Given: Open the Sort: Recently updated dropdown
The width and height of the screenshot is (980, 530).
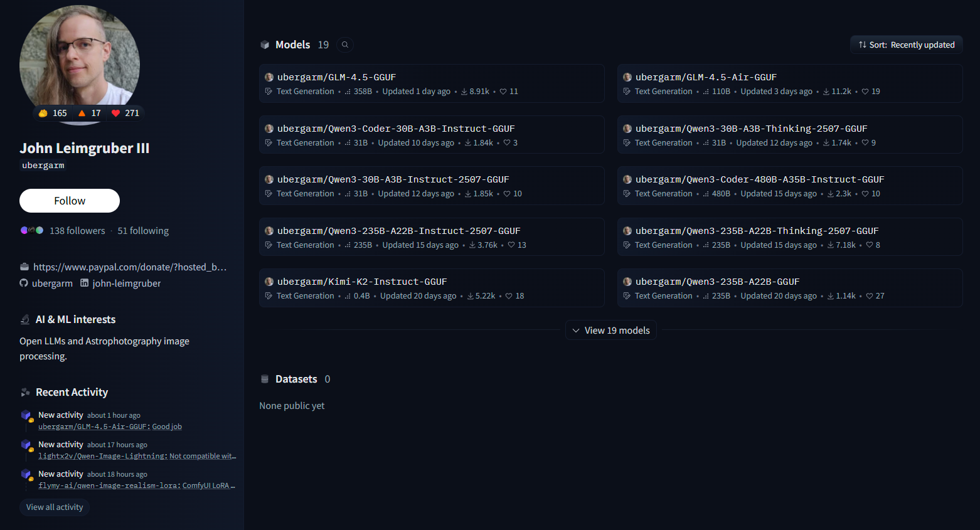Looking at the screenshot, I should [x=906, y=45].
